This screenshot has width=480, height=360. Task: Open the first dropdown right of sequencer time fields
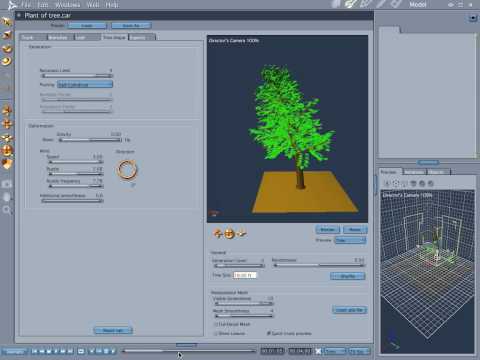(335, 351)
